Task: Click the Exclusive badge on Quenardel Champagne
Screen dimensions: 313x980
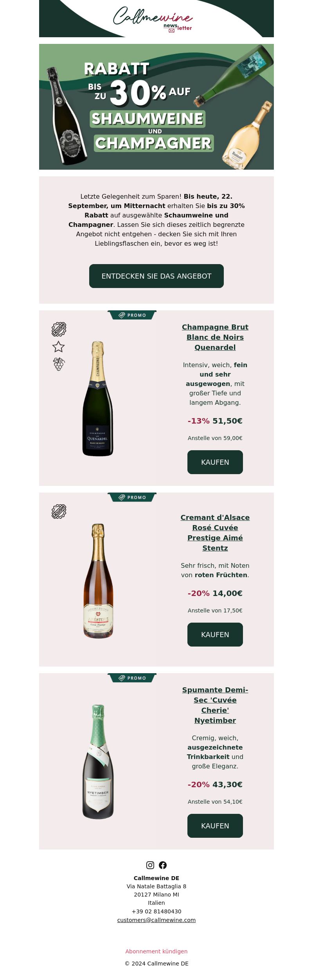Action: 59,330
